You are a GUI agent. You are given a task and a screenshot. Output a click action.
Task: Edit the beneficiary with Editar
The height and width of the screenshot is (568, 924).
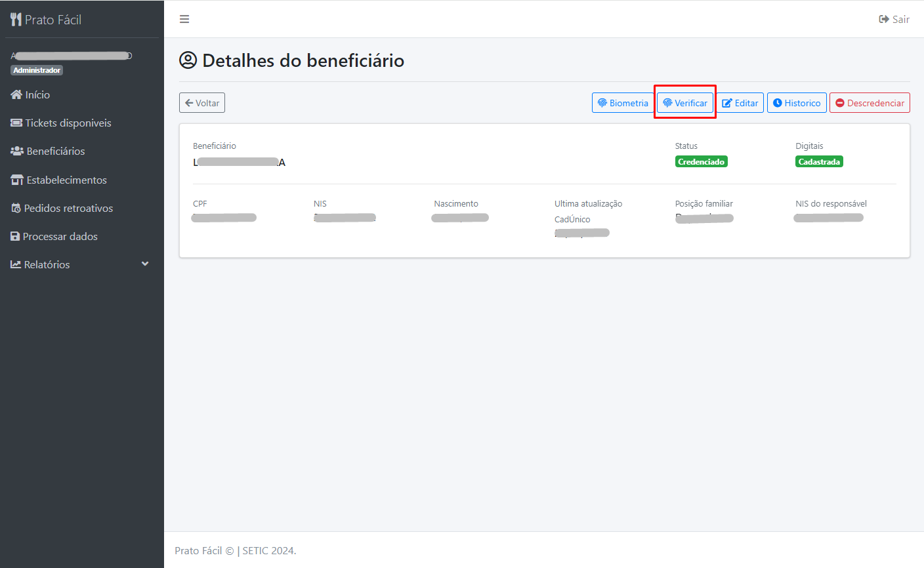(x=740, y=103)
